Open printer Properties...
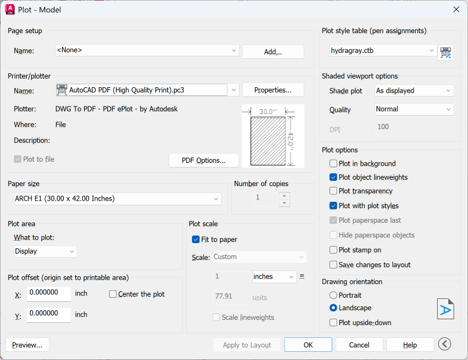Image resolution: width=468 pixels, height=360 pixels. pos(273,90)
